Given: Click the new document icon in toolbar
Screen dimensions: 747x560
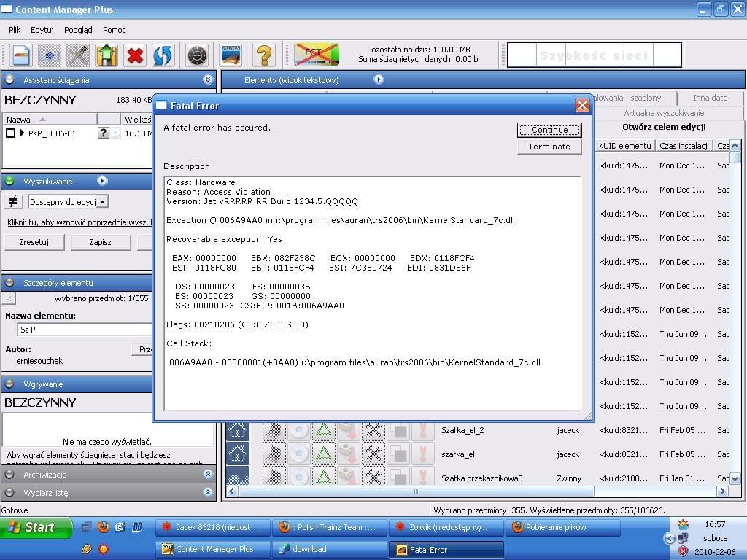Looking at the screenshot, I should click(20, 55).
